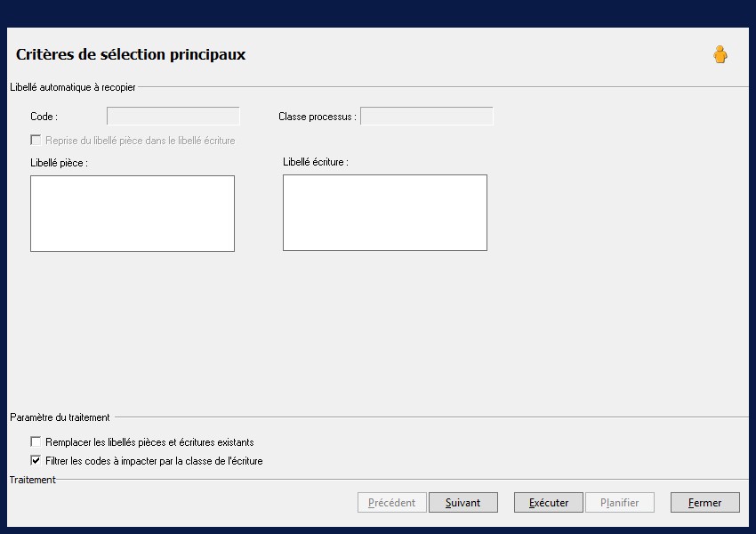Click the 'Libellé écriture :' label
Image resolution: width=756 pixels, height=534 pixels.
(316, 162)
